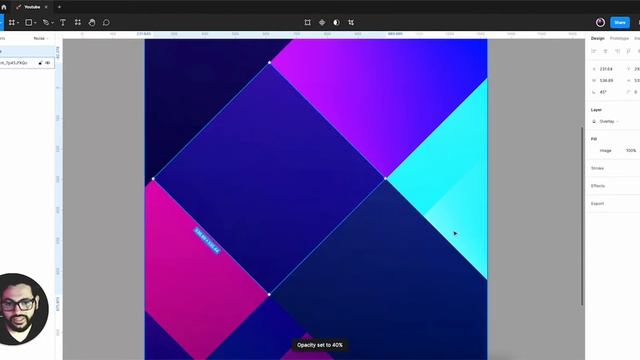The height and width of the screenshot is (360, 640).
Task: Edit the rotation field showing 45°
Action: [x=603, y=92]
